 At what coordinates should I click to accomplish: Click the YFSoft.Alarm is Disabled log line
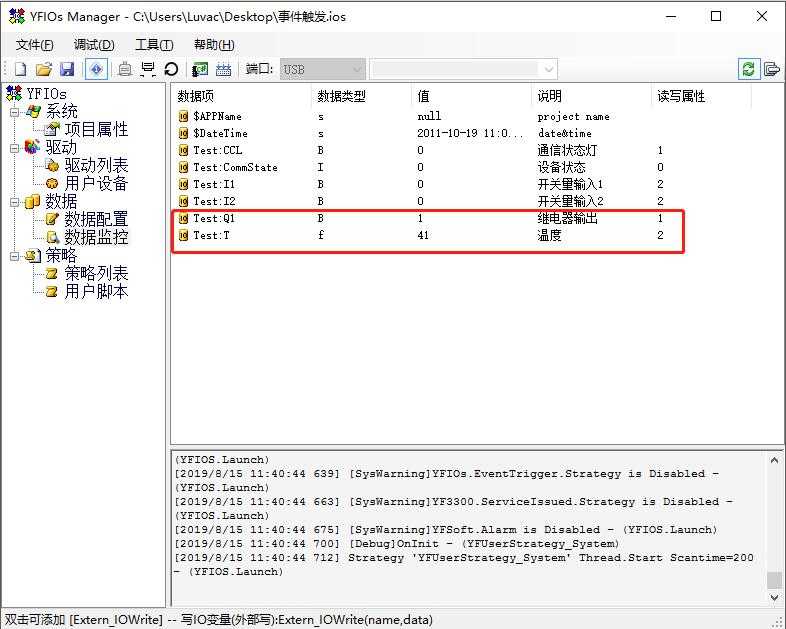446,530
